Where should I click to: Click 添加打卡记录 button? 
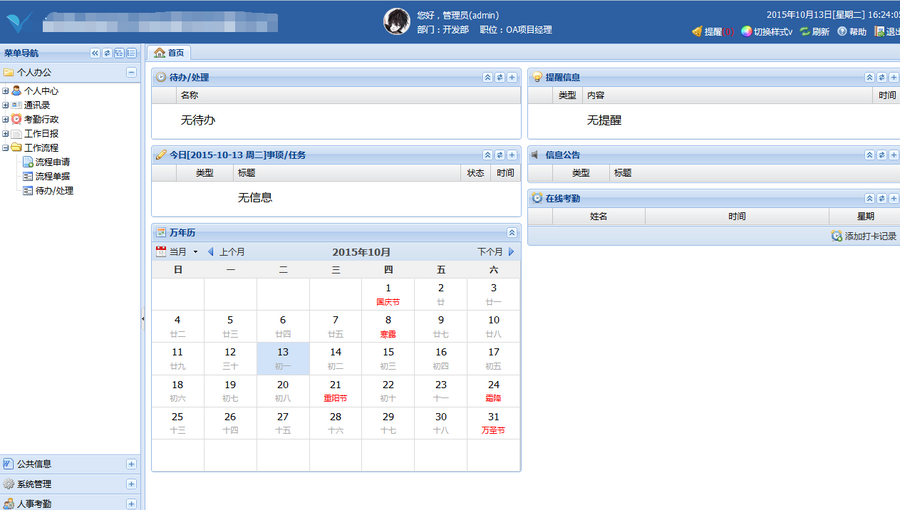tap(864, 236)
